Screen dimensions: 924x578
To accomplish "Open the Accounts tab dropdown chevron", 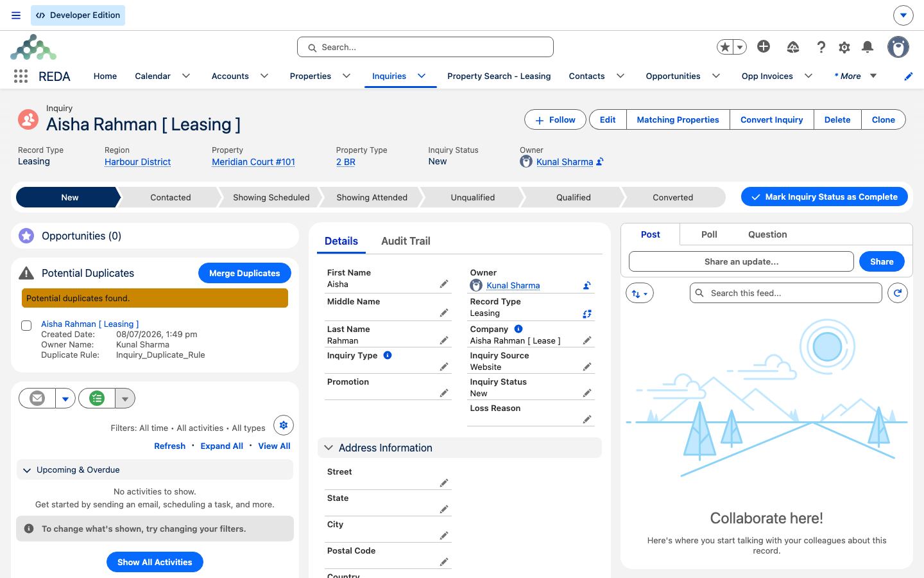I will click(264, 76).
